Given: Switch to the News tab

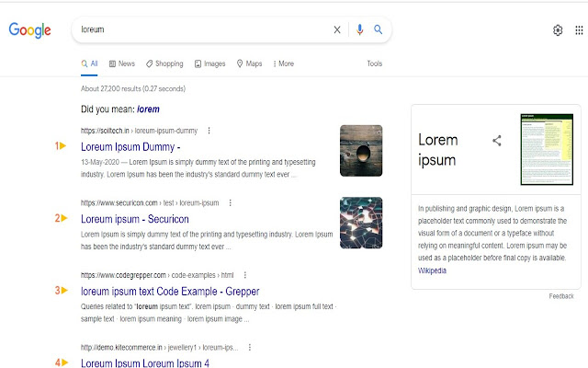Looking at the screenshot, I should [122, 63].
